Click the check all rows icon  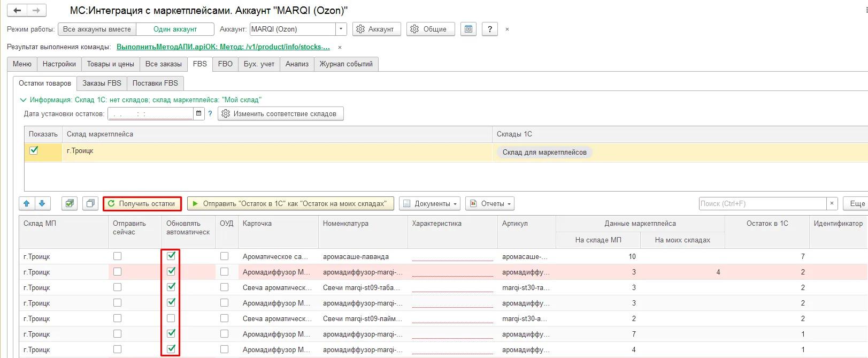[x=69, y=203]
